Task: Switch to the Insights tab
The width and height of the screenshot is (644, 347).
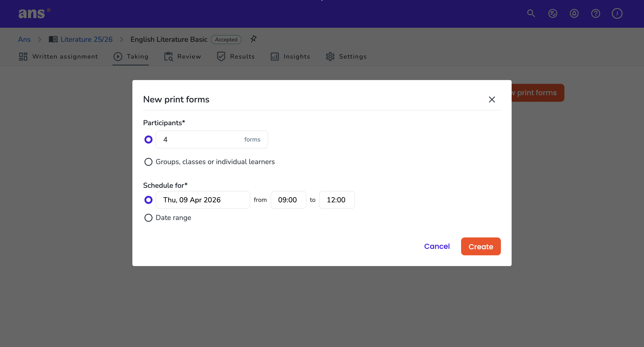Action: (290, 57)
